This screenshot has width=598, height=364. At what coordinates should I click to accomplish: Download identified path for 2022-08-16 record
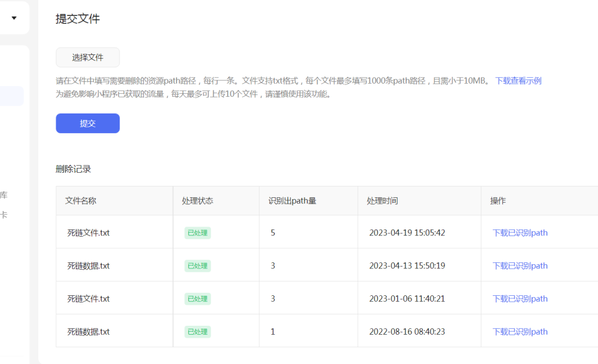(520, 332)
